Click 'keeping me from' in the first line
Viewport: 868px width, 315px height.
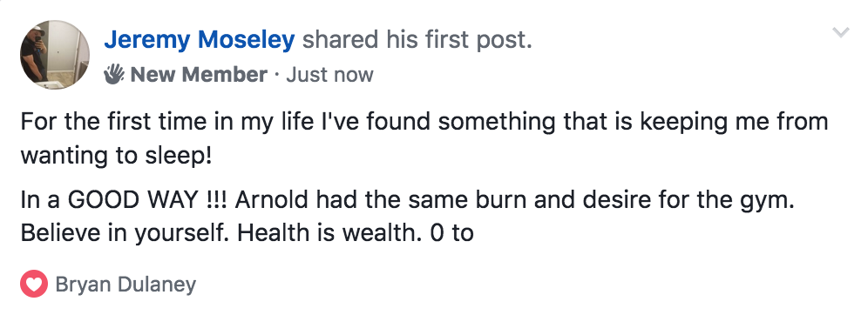(734, 123)
